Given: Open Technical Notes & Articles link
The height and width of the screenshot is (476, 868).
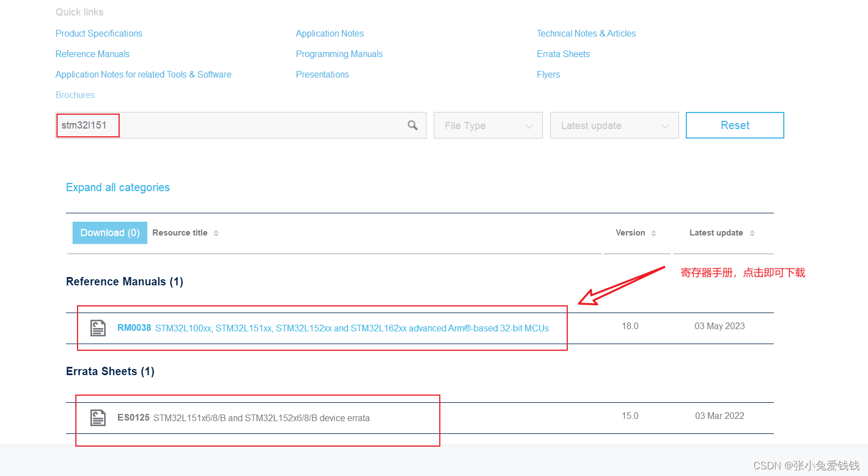Looking at the screenshot, I should (x=586, y=33).
